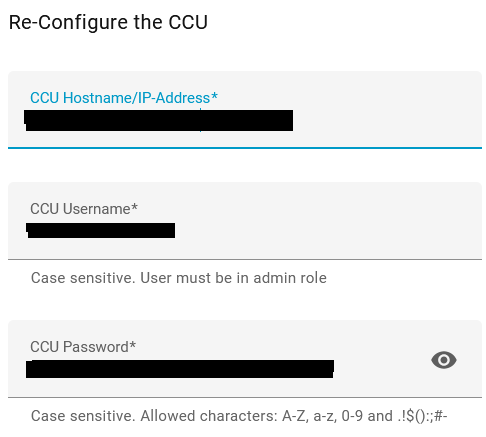486x437 pixels.
Task: Show the CCU password with eye icon
Action: tap(443, 360)
